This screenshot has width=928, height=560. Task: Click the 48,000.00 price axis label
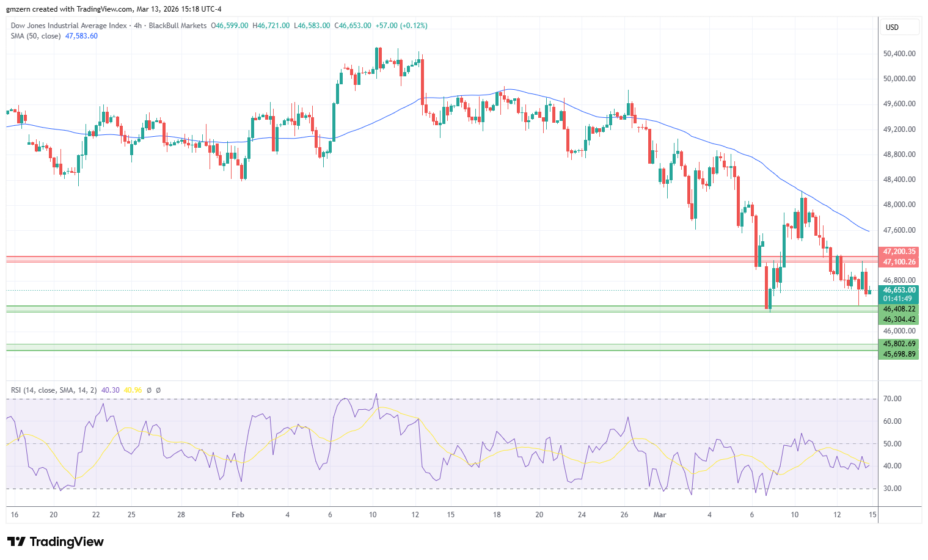pos(899,205)
